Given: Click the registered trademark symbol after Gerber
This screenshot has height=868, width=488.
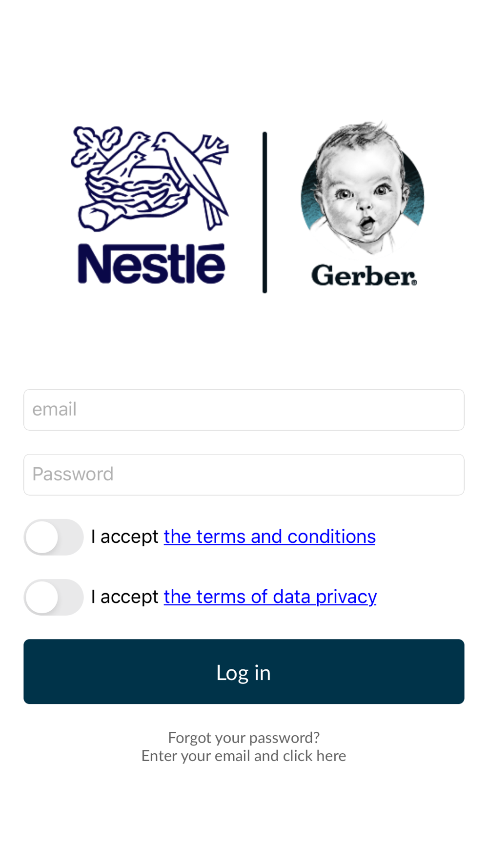Looking at the screenshot, I should (414, 282).
